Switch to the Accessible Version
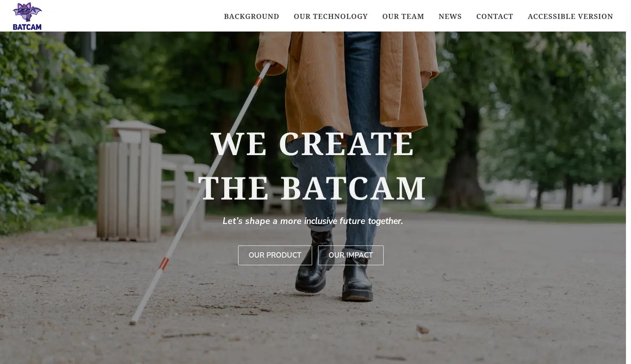The height and width of the screenshot is (364, 631). [x=570, y=16]
